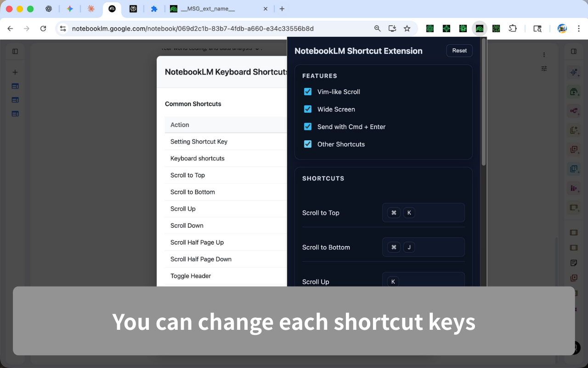
Task: Open the ChatGPT tab in the tab strip
Action: point(49,9)
